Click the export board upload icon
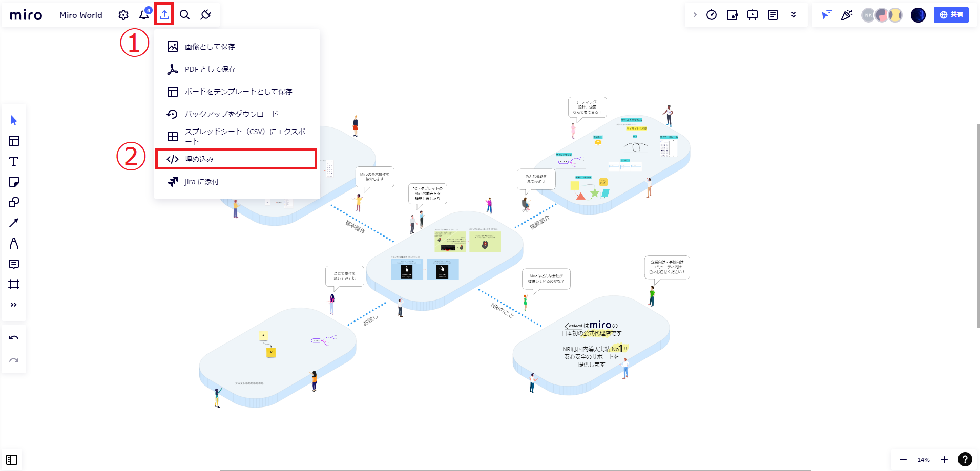The height and width of the screenshot is (471, 980). 164,15
